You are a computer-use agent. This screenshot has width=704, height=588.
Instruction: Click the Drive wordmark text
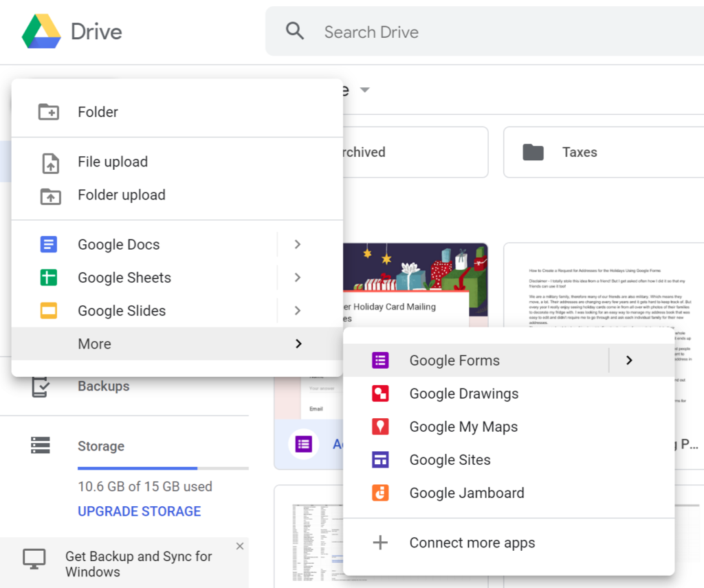[x=96, y=32]
